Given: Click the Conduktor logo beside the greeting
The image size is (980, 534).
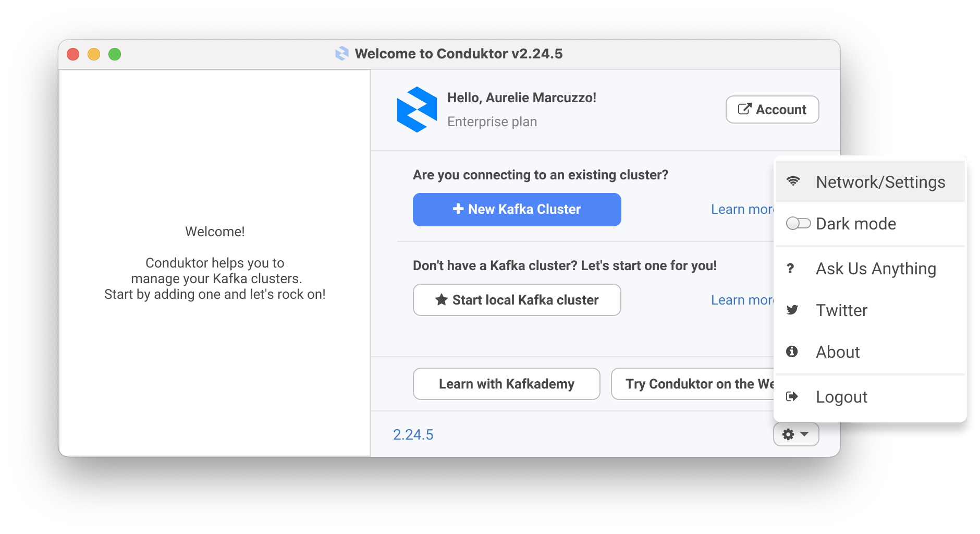Looking at the screenshot, I should tap(416, 110).
